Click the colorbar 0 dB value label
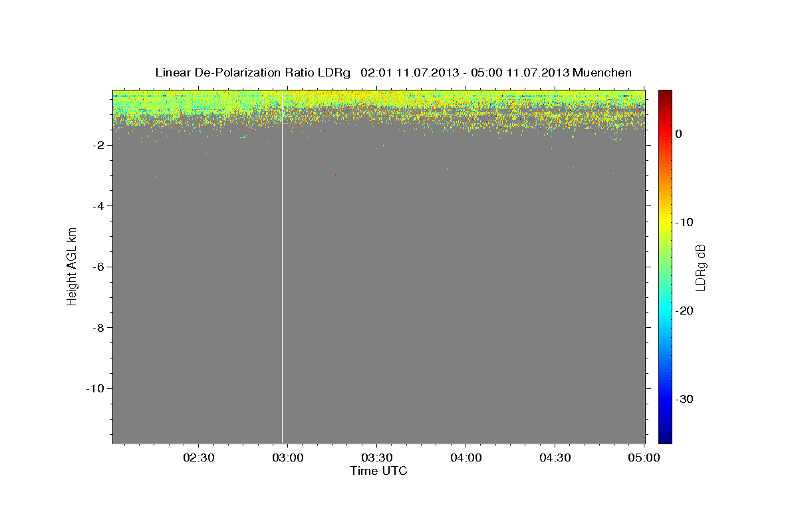The image size is (798, 532). click(x=678, y=134)
